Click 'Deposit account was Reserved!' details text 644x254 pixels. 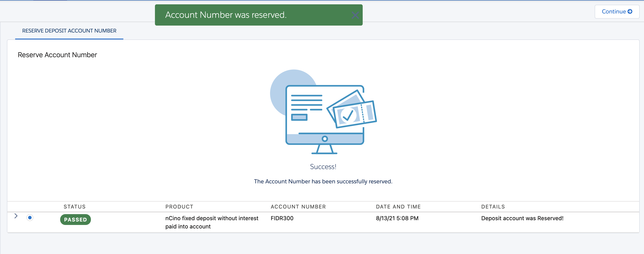[522, 218]
